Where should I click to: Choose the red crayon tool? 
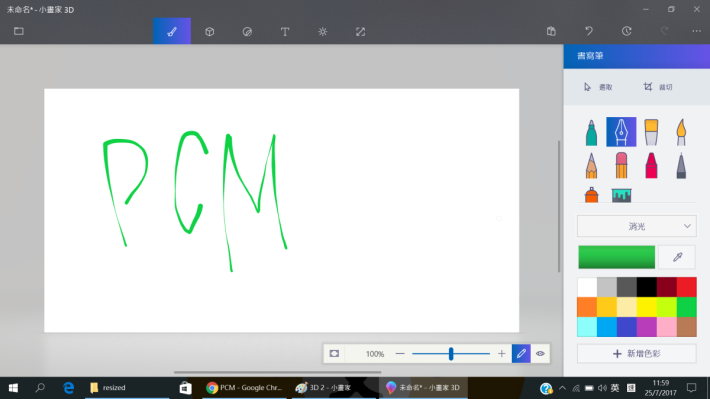651,165
